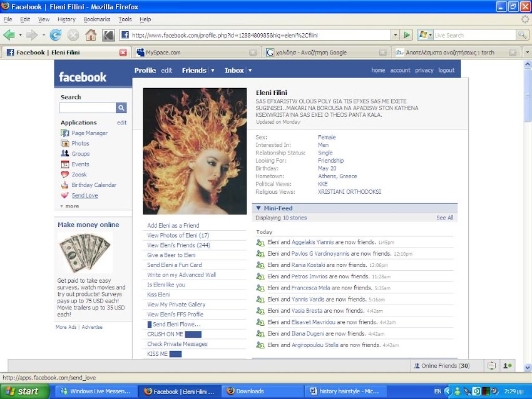The image size is (532, 399).
Task: Click Facebook favicon in the address bar
Action: 125,35
